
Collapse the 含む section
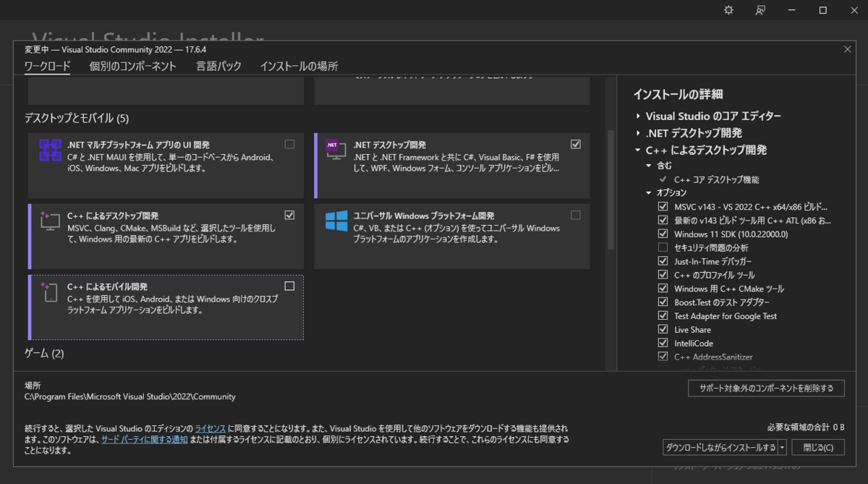pos(649,166)
